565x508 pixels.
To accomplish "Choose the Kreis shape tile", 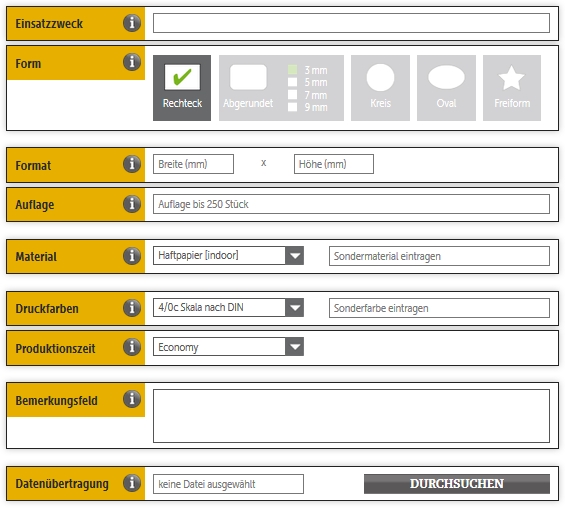I will pos(381,88).
